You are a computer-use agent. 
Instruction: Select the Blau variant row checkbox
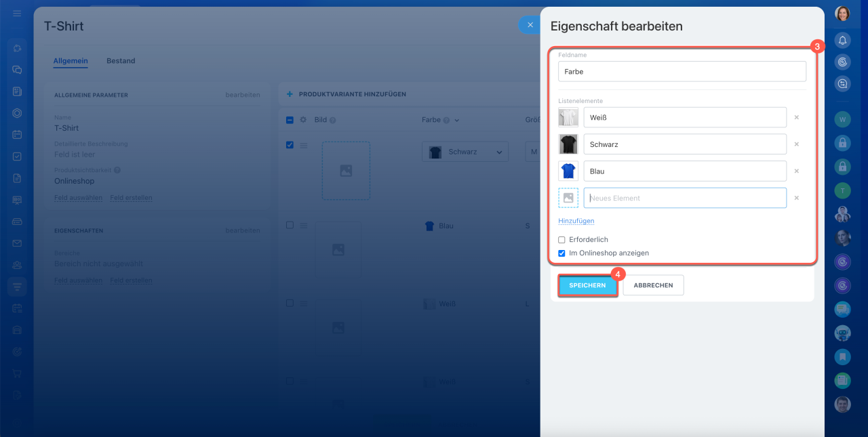[x=290, y=225]
